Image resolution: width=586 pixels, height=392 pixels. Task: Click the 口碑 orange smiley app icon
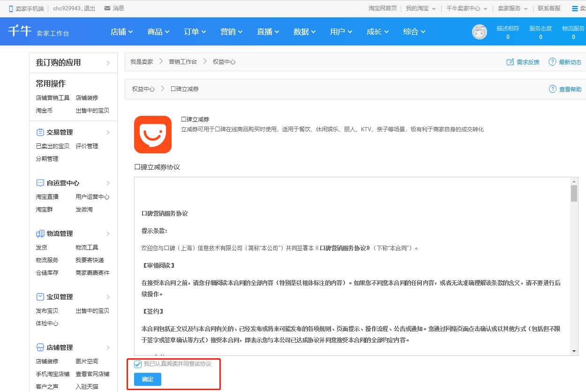coord(153,135)
